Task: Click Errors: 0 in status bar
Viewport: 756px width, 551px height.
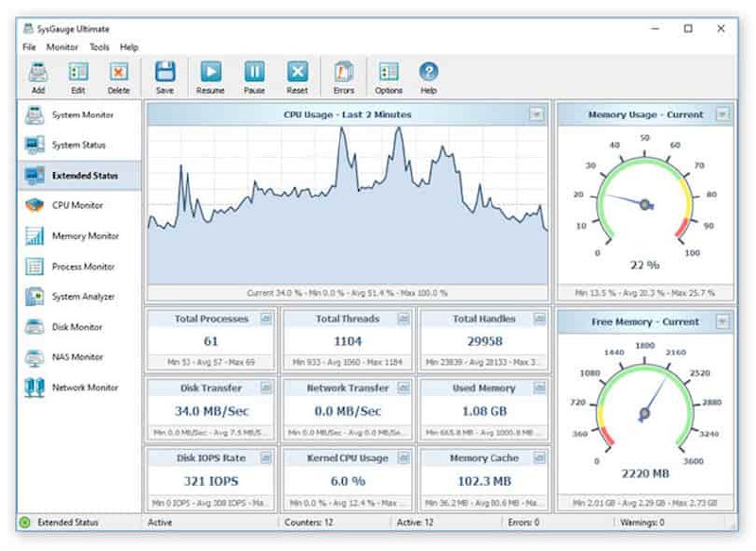Action: click(x=524, y=522)
